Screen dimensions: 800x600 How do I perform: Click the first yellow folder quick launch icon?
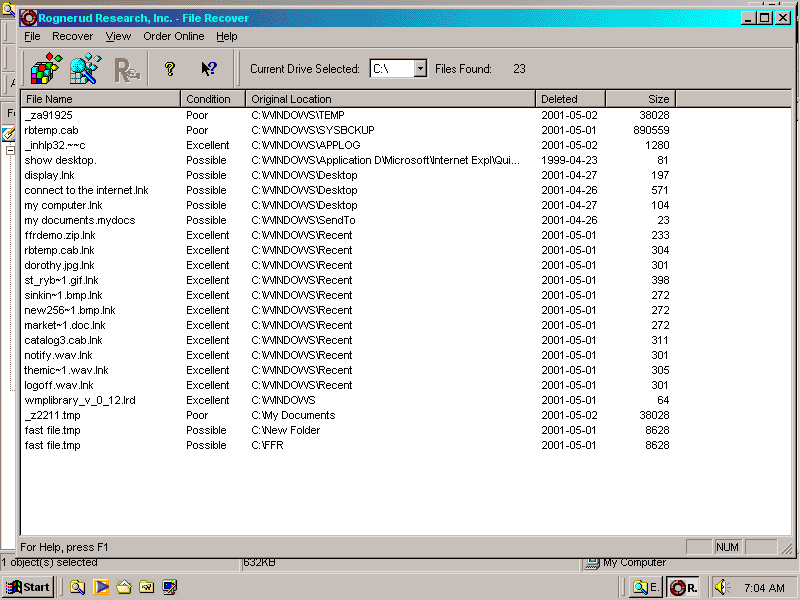[x=124, y=587]
